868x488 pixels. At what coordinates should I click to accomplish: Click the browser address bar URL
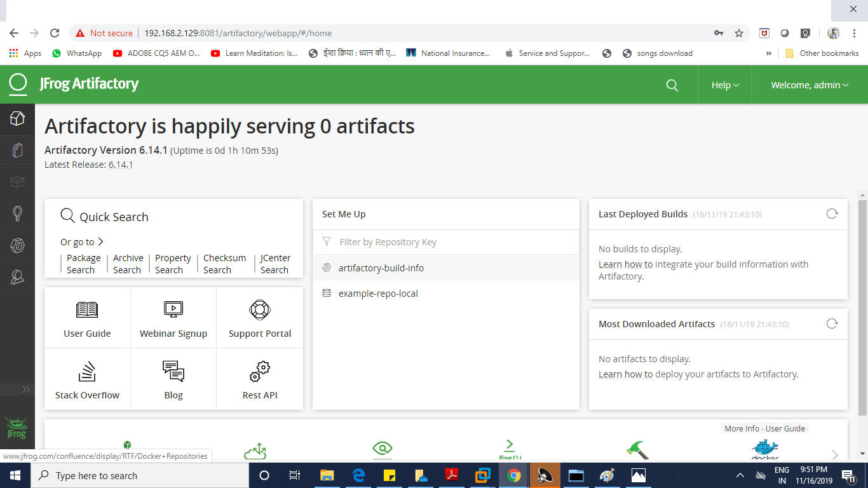pyautogui.click(x=238, y=33)
